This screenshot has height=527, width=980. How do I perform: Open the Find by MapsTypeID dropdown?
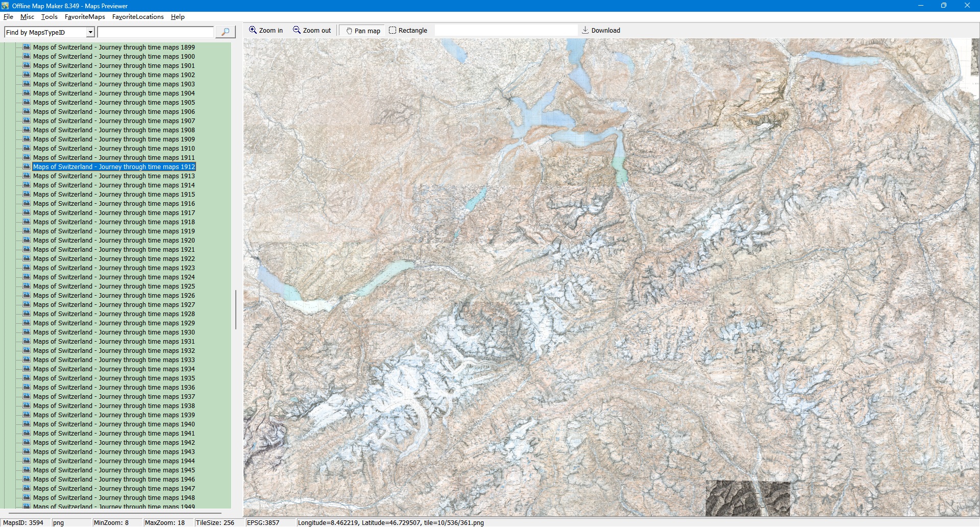pos(90,32)
